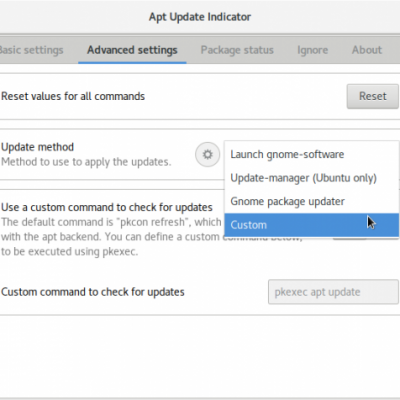Click the Apt Update Indicator title bar
Screen dimensions: 400x400
tap(200, 17)
